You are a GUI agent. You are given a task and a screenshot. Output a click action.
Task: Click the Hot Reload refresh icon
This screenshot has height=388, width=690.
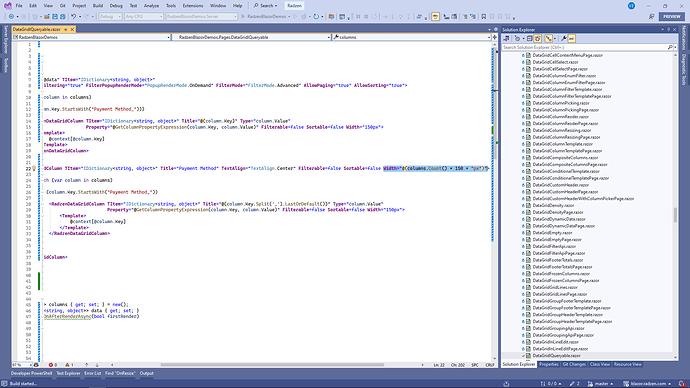pos(316,16)
